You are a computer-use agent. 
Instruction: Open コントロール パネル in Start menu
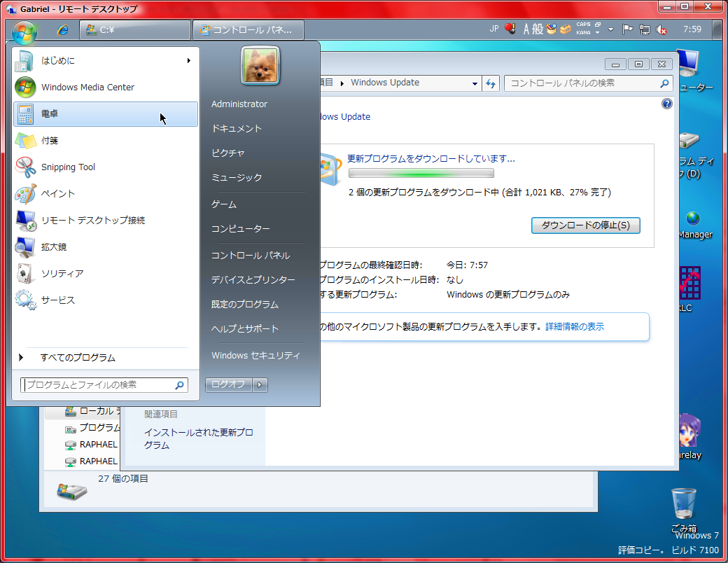coord(251,256)
